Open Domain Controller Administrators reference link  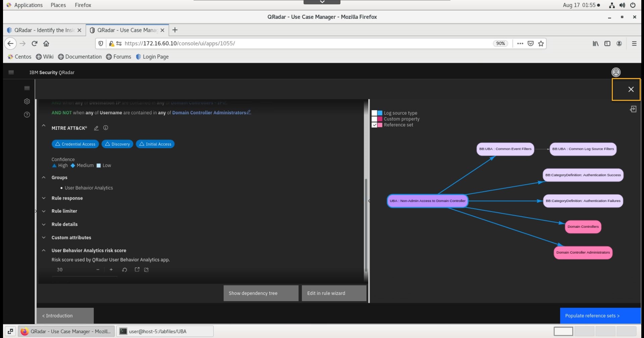pos(209,113)
